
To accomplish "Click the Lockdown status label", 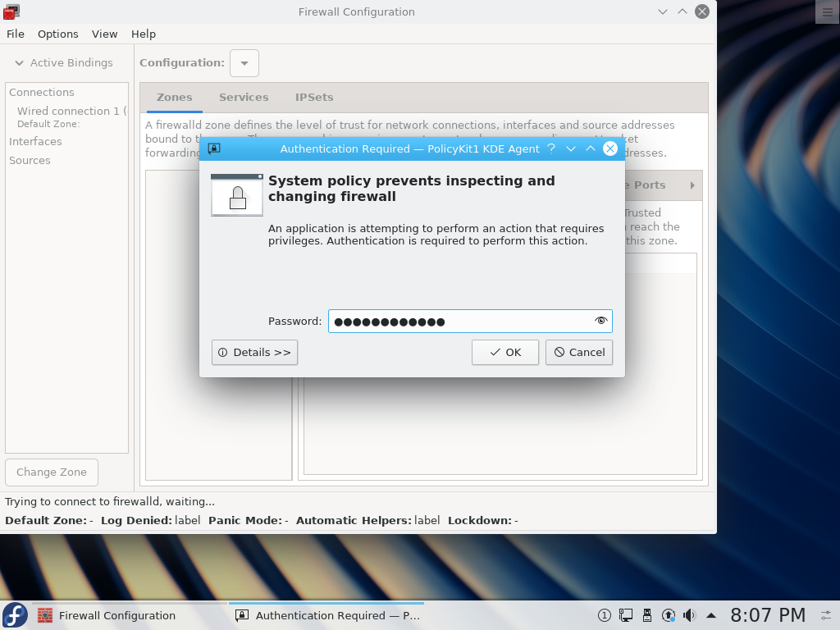I will click(480, 520).
